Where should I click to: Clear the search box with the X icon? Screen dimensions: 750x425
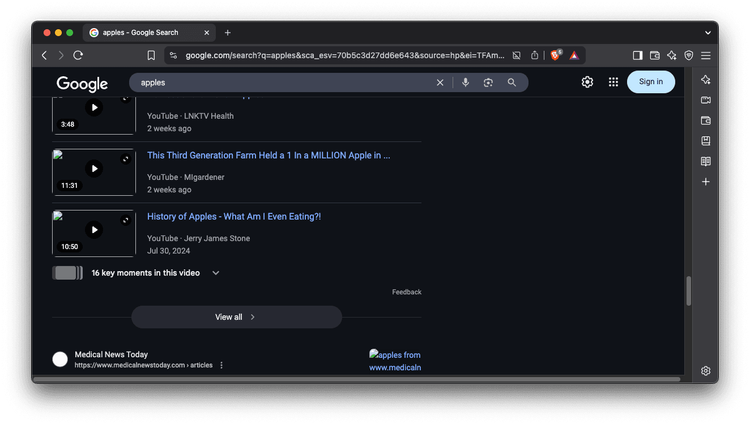(440, 83)
